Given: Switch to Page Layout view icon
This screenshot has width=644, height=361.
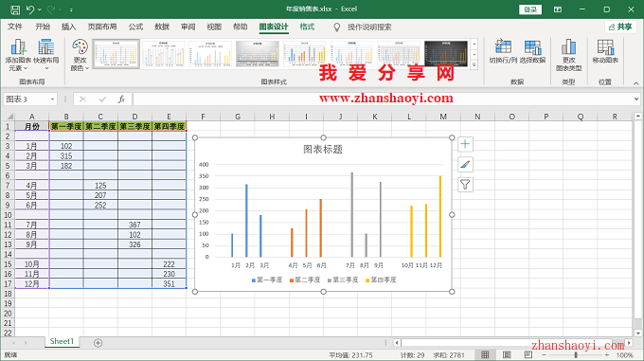Looking at the screenshot, I should 507,354.
